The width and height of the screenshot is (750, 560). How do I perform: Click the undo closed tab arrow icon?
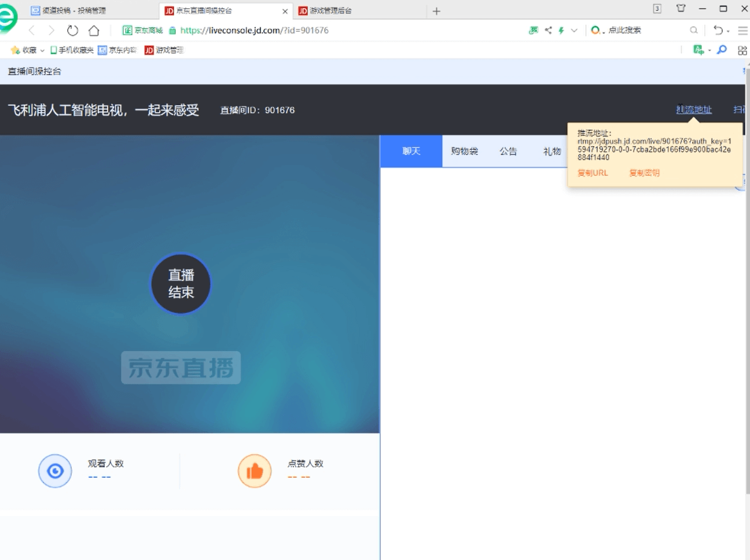(x=718, y=30)
